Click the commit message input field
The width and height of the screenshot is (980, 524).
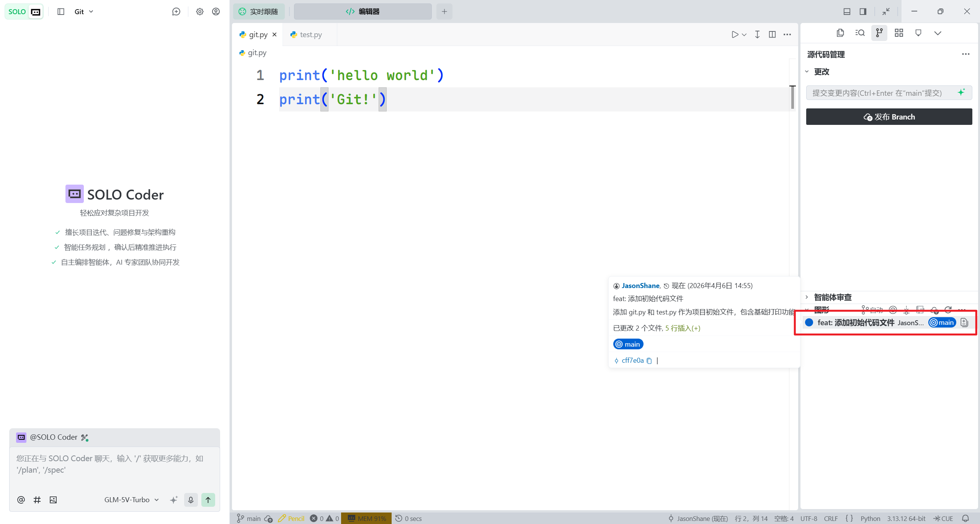tap(877, 93)
